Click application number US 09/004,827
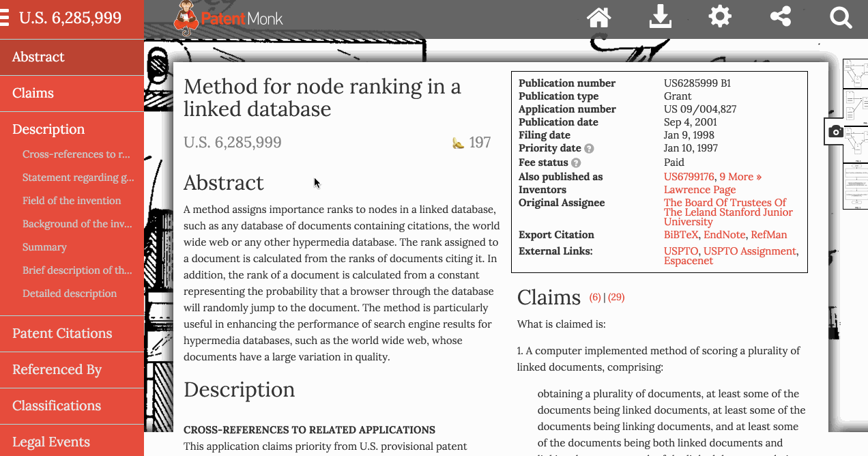 [700, 109]
